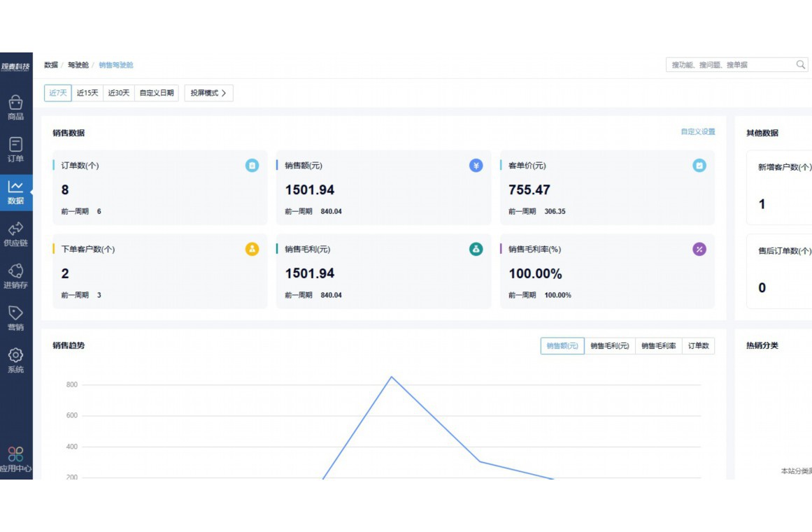Image resolution: width=812 pixels, height=532 pixels.
Task: Click the 驾驶舱 breadcrumb link
Action: click(x=78, y=65)
